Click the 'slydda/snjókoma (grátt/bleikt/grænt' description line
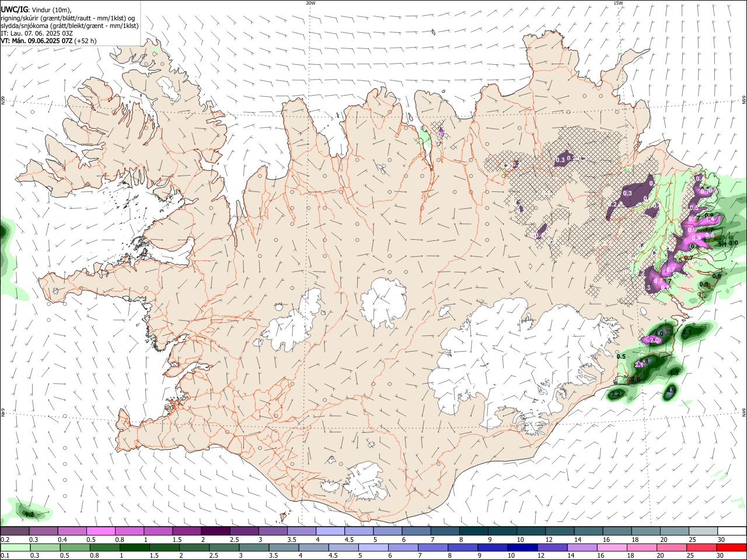Viewport: 747px width, 560px height. coord(69,26)
